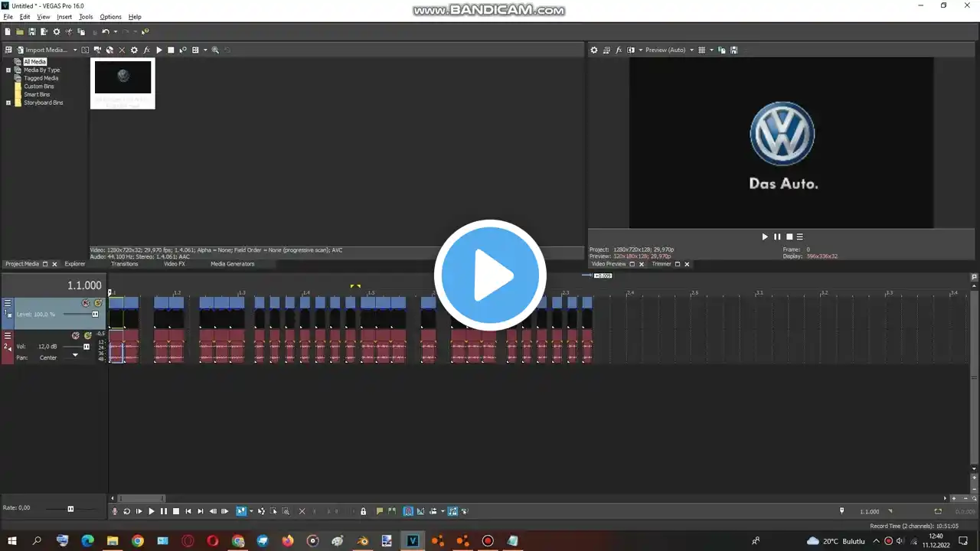Switch to the Media Generators tab
This screenshot has height=551, width=980.
[x=233, y=264]
